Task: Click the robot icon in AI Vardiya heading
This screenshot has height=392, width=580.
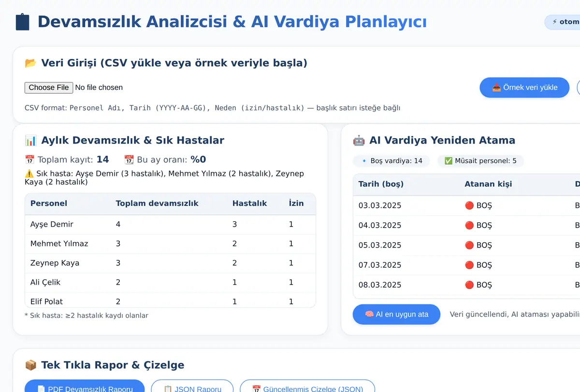Action: point(359,141)
